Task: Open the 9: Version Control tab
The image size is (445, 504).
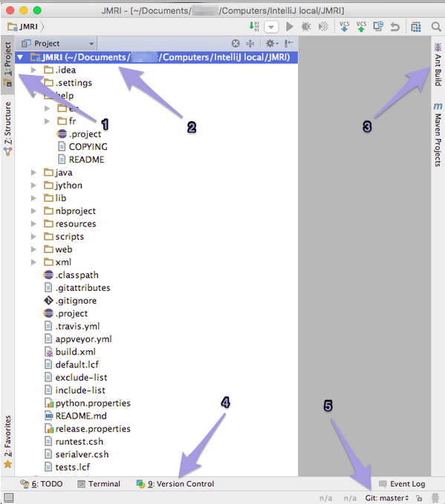Action: click(175, 484)
